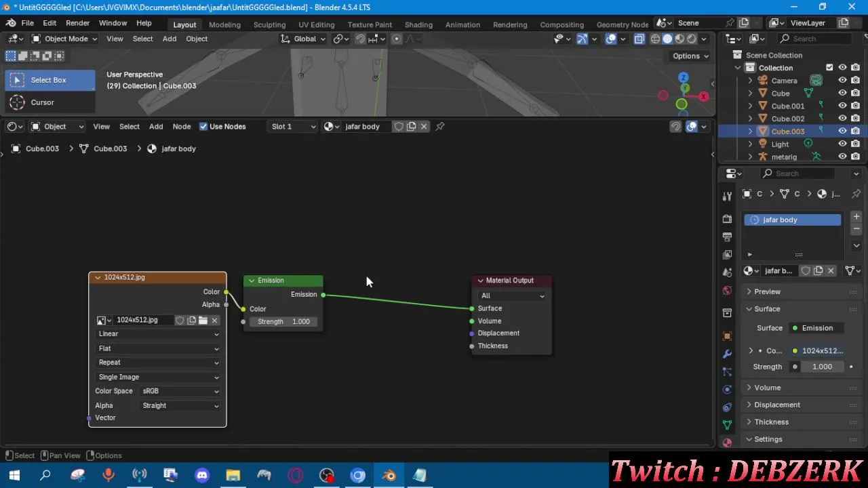Open the Slot 1 dropdown
868x488 pixels.
point(294,126)
